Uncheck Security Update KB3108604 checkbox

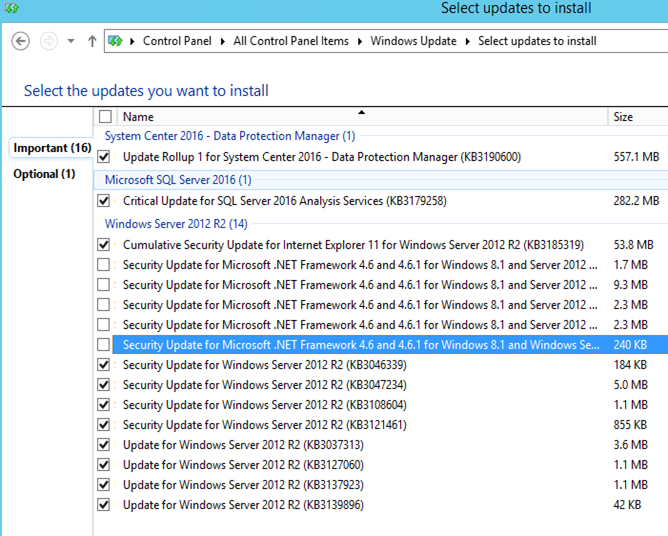(104, 405)
